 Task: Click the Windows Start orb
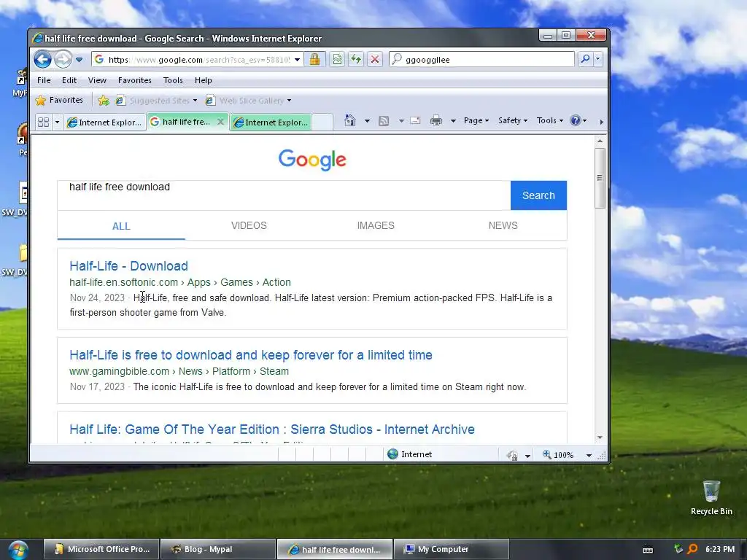18,550
